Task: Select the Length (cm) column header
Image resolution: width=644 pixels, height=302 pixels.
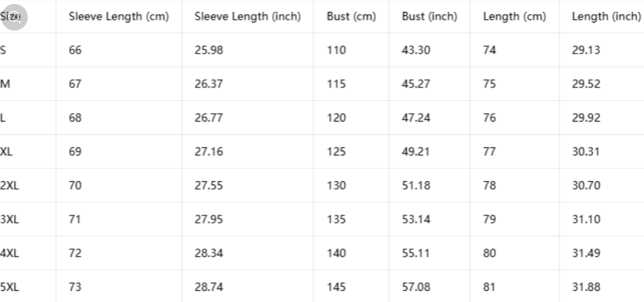Action: tap(515, 17)
